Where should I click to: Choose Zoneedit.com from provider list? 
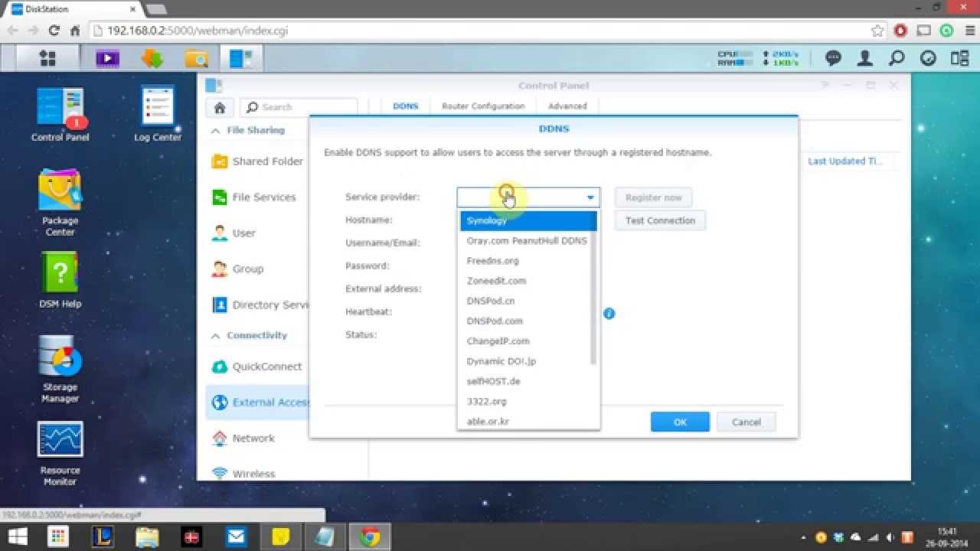point(527,281)
